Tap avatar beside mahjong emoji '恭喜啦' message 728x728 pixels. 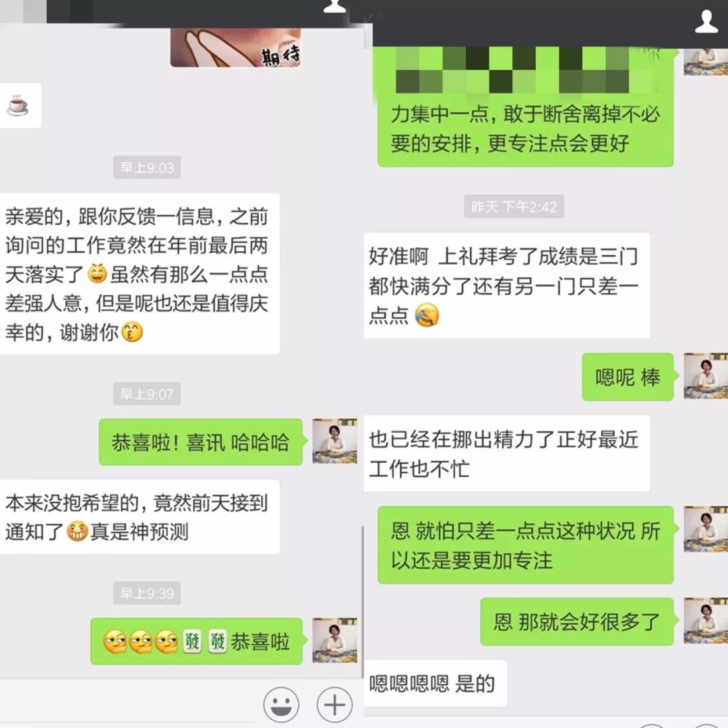334,640
